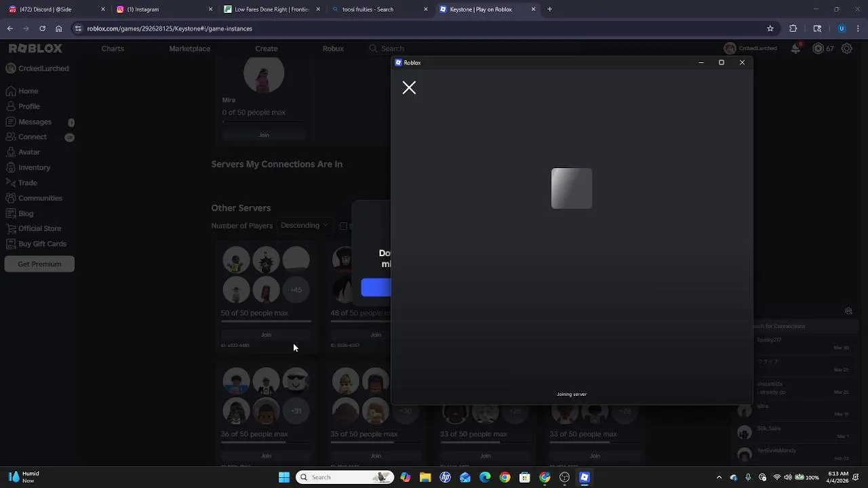Screen dimensions: 868x488
Task: Open a new browser tab
Action: 549,9
